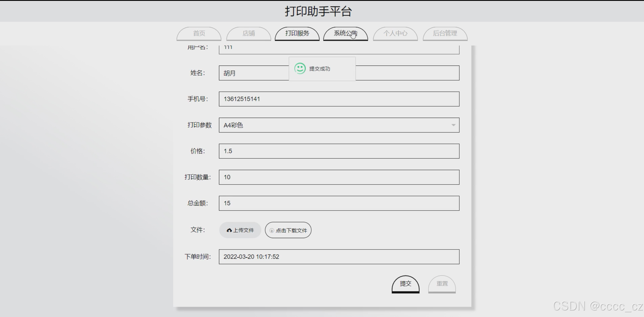Select the 打印数量 quantity field

339,177
